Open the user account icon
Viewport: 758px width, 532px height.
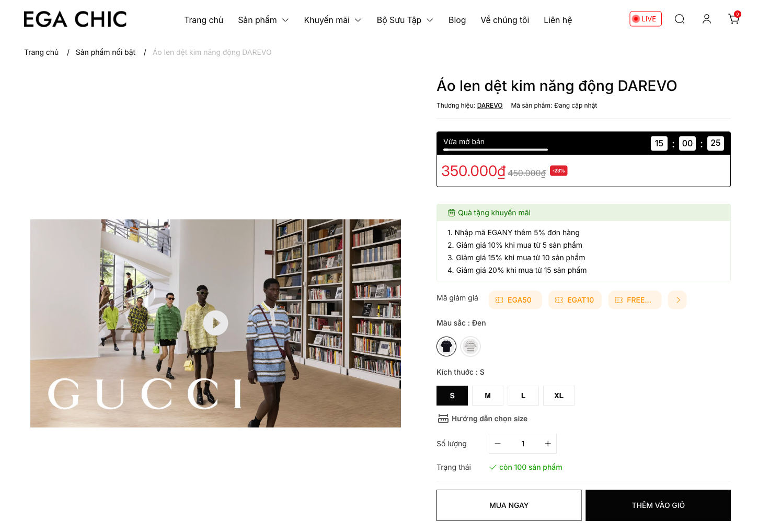[x=707, y=19]
